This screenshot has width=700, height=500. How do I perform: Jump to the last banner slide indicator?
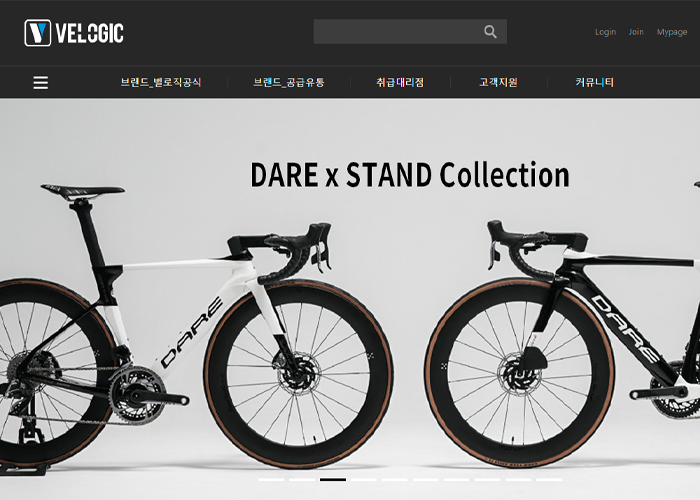coord(549,479)
